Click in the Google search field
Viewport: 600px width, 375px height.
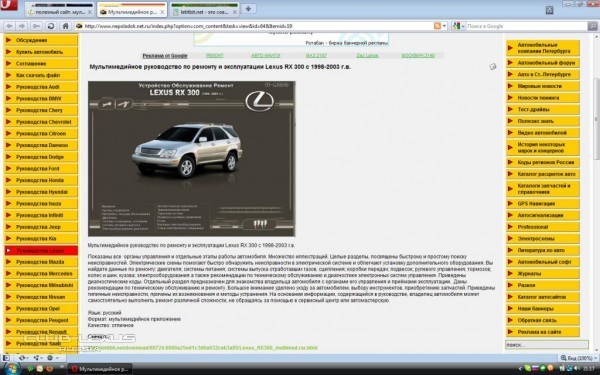coord(527,26)
